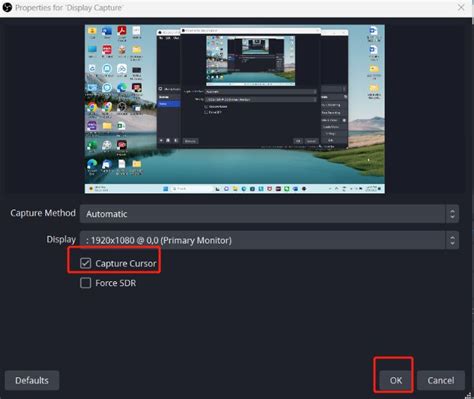Open the Display dropdown showing Primary Monitor
The image size is (474, 399).
pyautogui.click(x=269, y=240)
